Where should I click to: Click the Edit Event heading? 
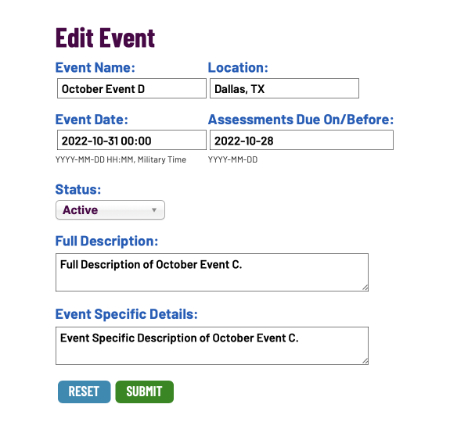[x=105, y=38]
